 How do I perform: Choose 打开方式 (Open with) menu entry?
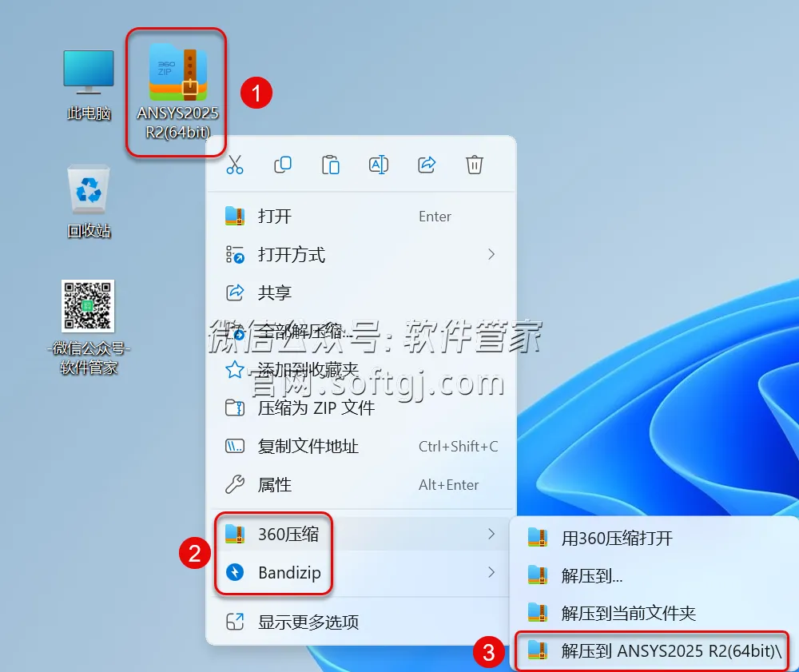click(361, 254)
